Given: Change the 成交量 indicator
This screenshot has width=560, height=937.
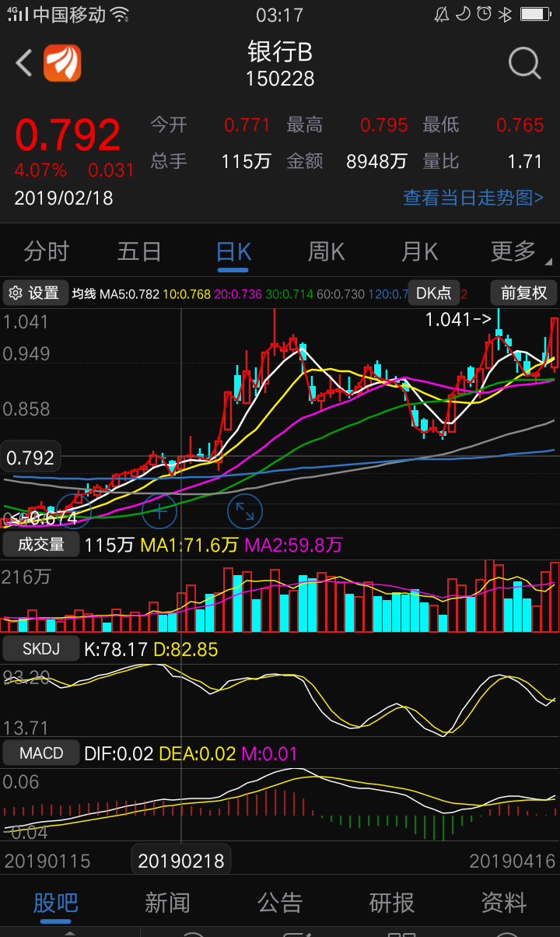Looking at the screenshot, I should (x=41, y=544).
